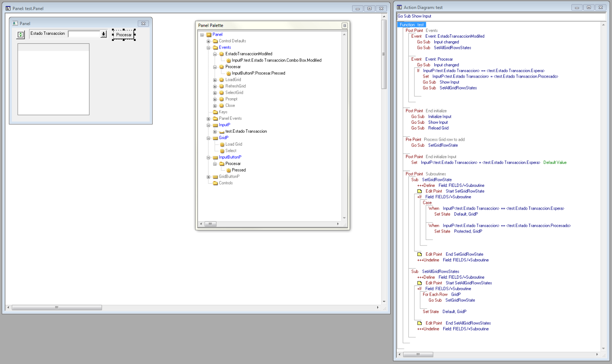Viewport: 612px width, 364px height.
Task: Open the Estado Transaccion combo box arrow
Action: click(x=104, y=34)
